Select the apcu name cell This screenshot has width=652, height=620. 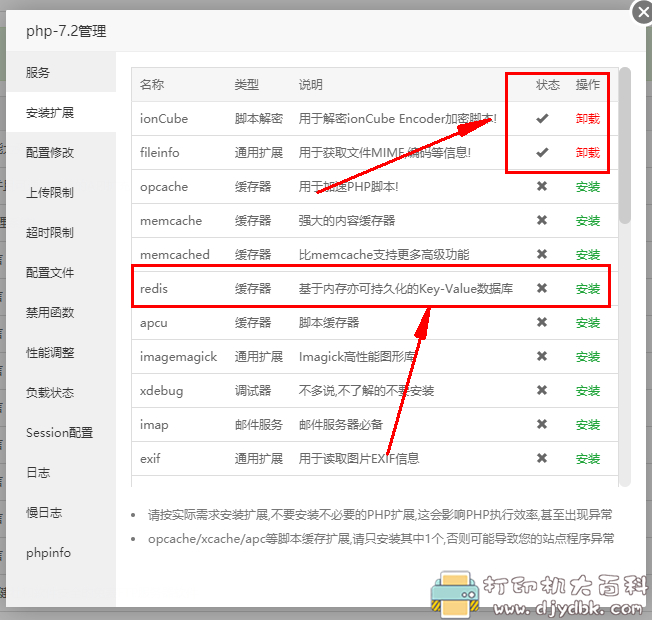pyautogui.click(x=153, y=323)
